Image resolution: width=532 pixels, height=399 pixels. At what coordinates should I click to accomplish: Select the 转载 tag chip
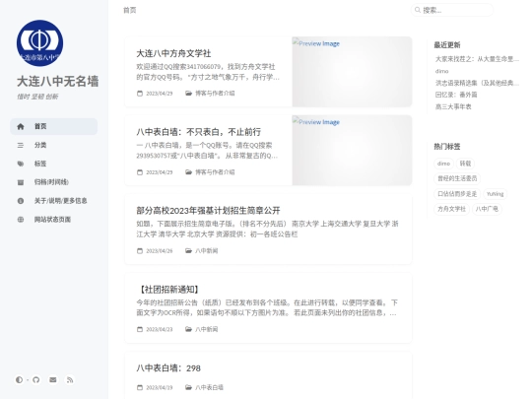(465, 164)
